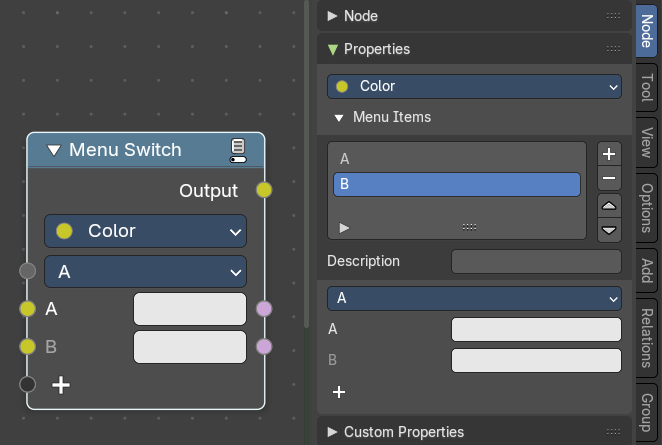Screen dimensions: 662x445
Task: Click the purple output socket beside A row
Action: (264, 309)
